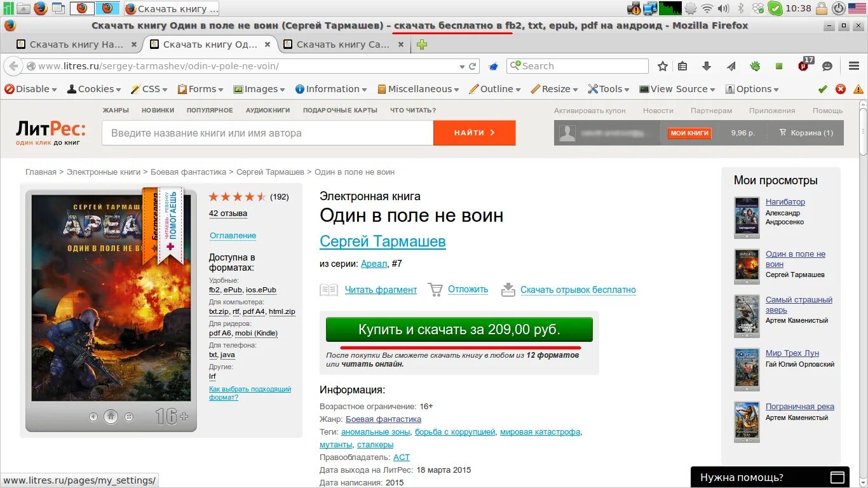Click the Оглавление link
Viewport: 868px width, 488px height.
(233, 236)
